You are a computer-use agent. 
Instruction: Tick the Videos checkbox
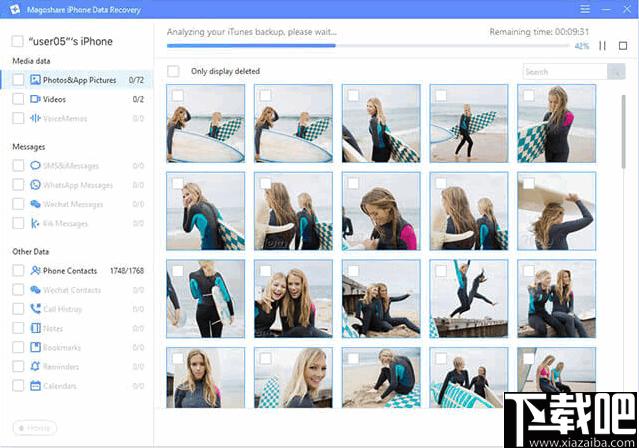coord(18,99)
